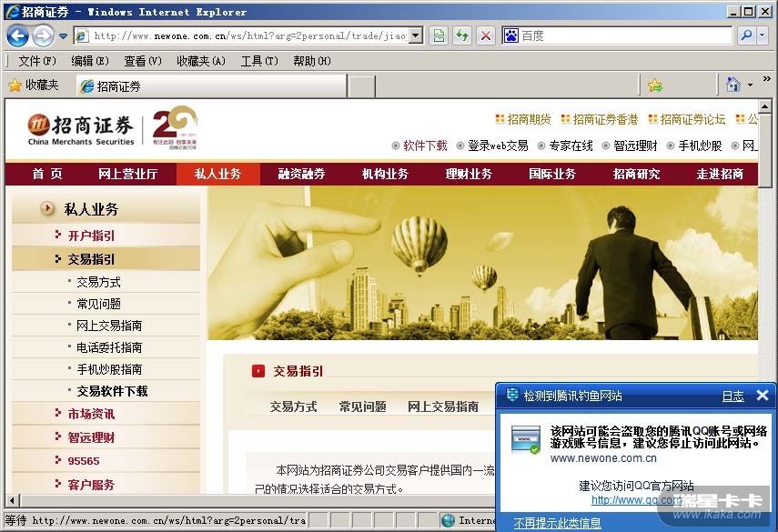Click 不再提示此类信息 in the popup
Image resolution: width=778 pixels, height=532 pixels.
click(557, 523)
